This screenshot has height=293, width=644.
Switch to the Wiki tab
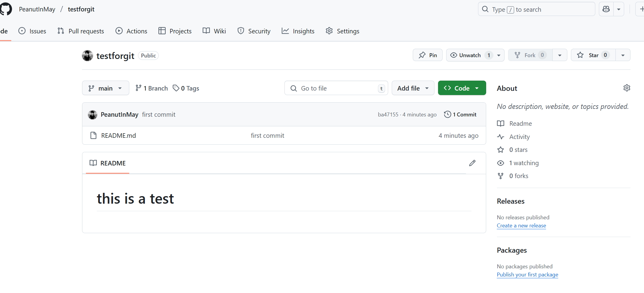214,31
